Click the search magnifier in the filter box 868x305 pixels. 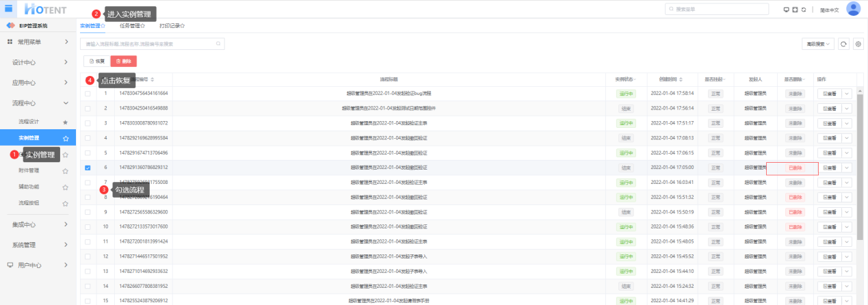coord(218,44)
